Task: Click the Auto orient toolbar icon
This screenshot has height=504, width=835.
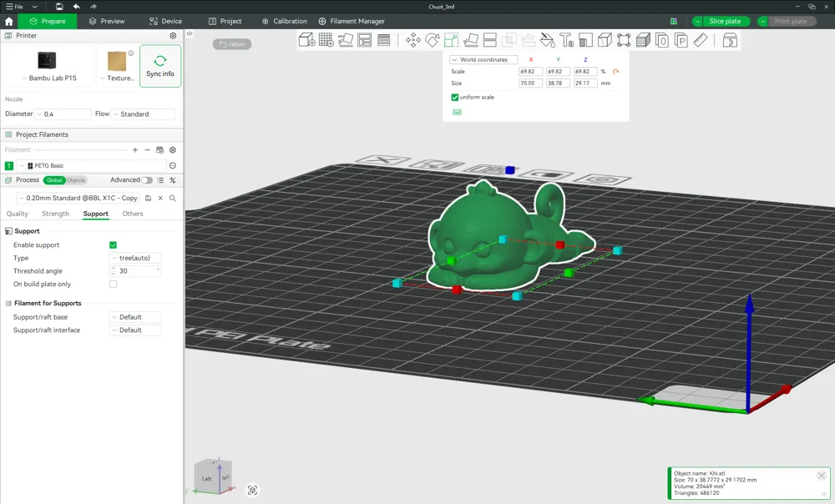Action: [x=345, y=40]
